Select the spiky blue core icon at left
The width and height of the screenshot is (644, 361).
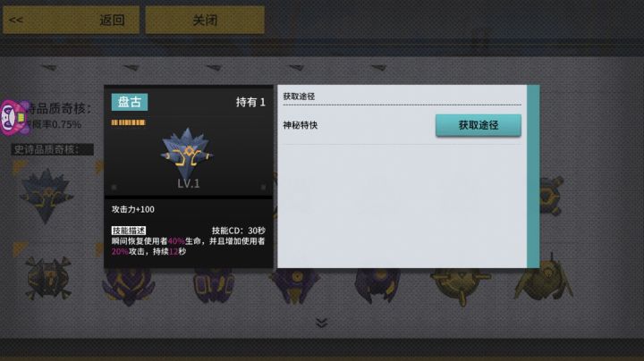(x=46, y=196)
